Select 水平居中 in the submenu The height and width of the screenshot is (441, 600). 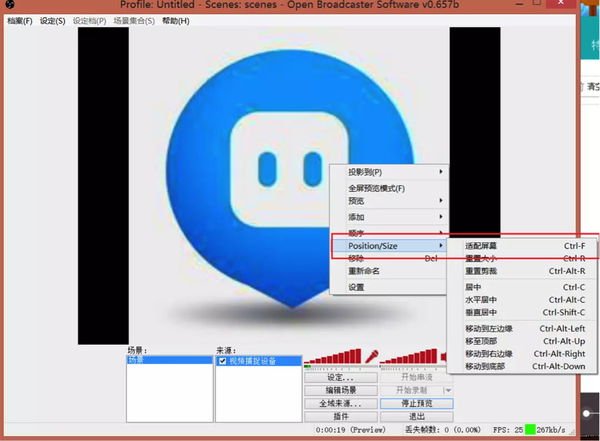[x=523, y=300]
